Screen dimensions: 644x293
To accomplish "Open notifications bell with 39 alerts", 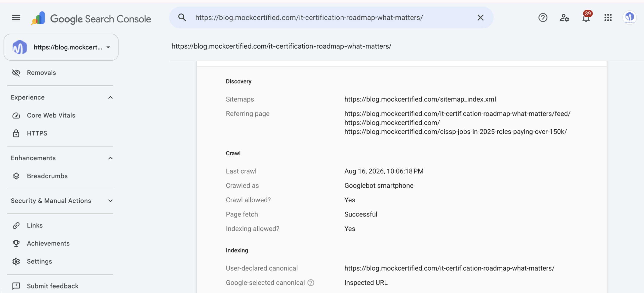I will [586, 17].
